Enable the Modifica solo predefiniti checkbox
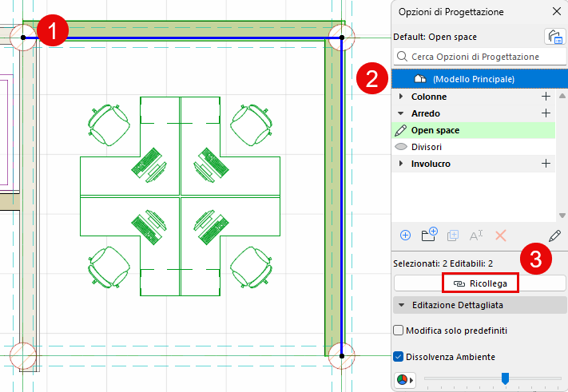 pyautogui.click(x=398, y=330)
